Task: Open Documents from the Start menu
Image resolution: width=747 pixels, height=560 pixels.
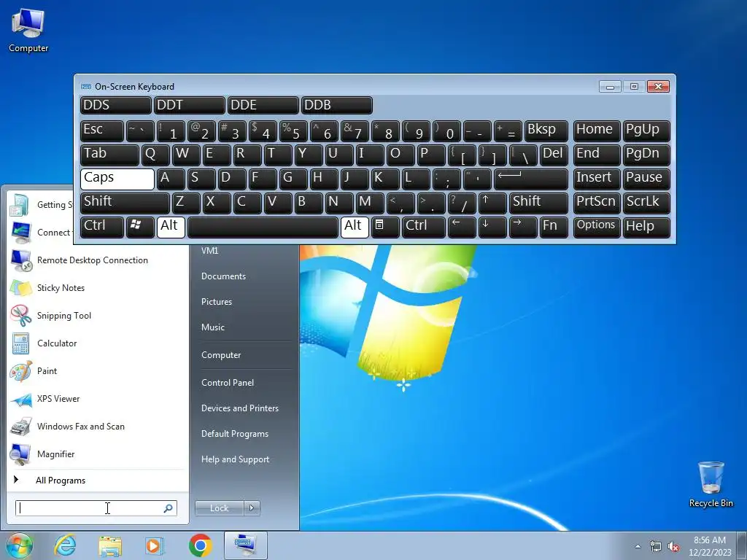Action: click(223, 276)
